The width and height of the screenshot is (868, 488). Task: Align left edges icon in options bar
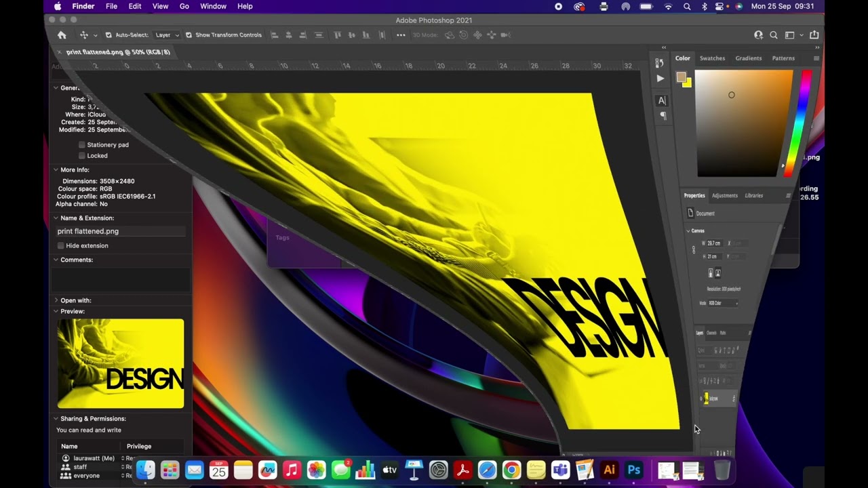pyautogui.click(x=275, y=35)
